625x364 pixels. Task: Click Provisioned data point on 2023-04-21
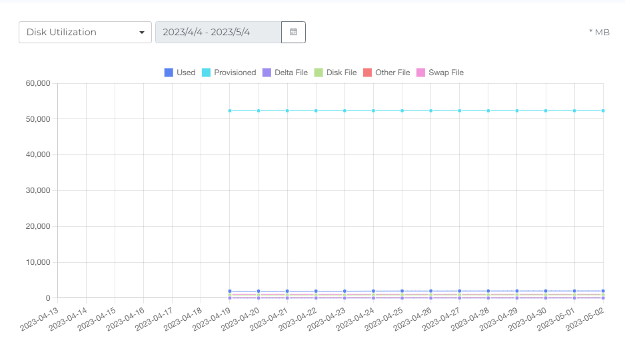point(287,110)
